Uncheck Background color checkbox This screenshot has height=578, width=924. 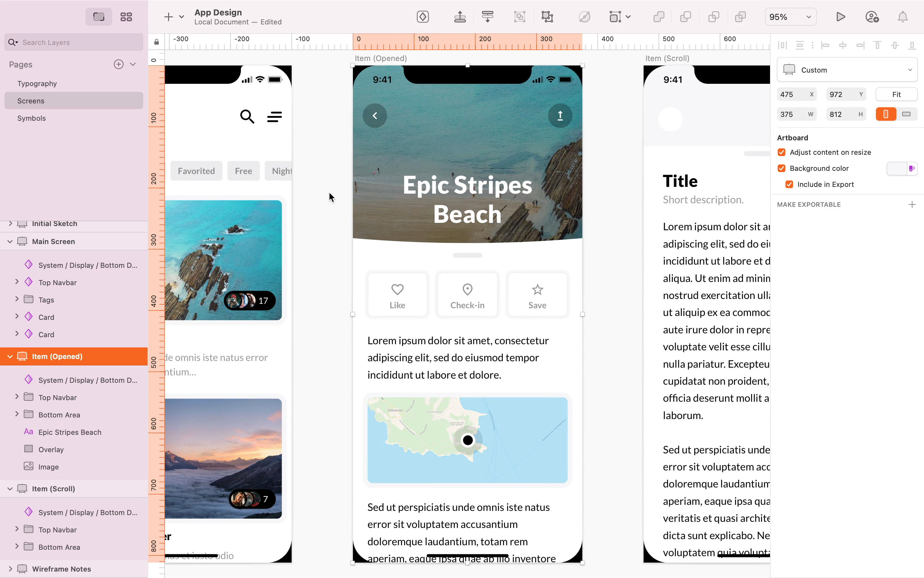click(782, 168)
